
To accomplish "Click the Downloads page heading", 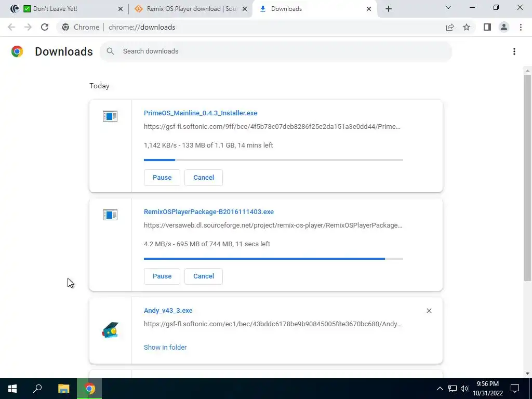I will [x=64, y=51].
